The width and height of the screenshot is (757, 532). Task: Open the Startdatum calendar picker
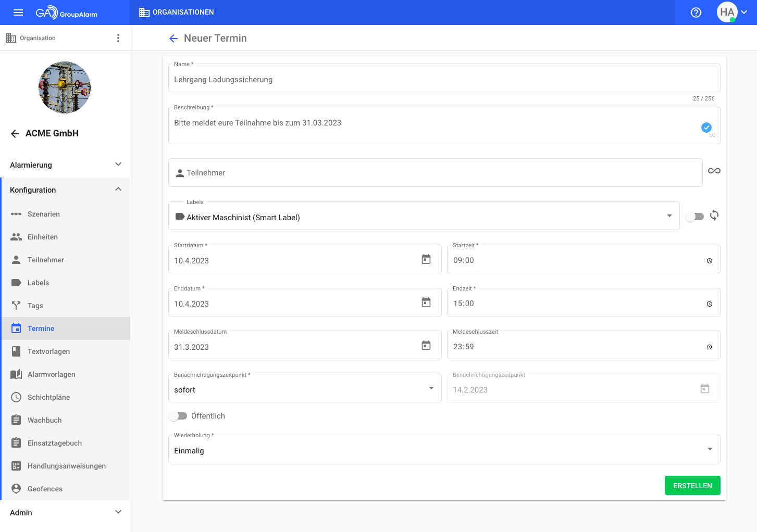[x=426, y=259]
